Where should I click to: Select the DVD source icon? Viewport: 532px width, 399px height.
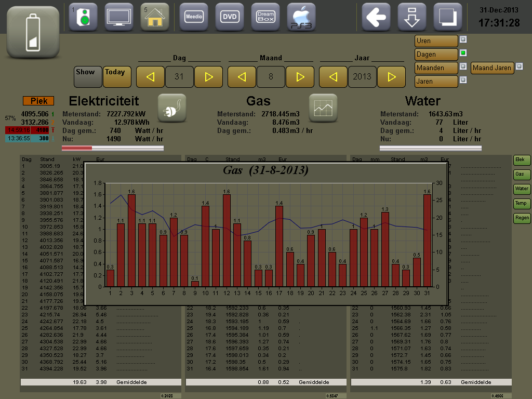230,17
